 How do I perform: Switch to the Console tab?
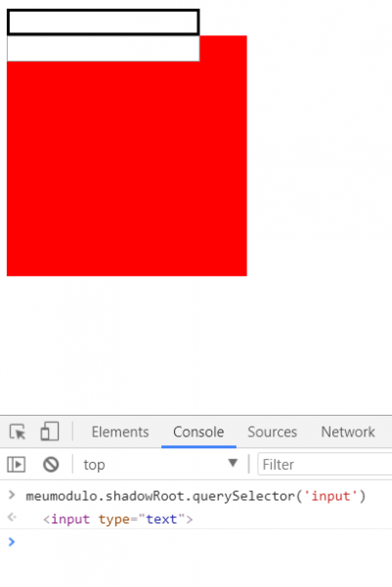click(198, 432)
